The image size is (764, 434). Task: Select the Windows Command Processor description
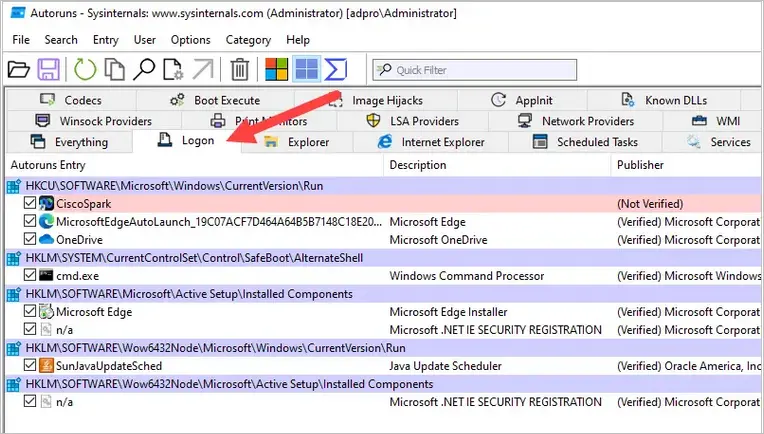467,276
